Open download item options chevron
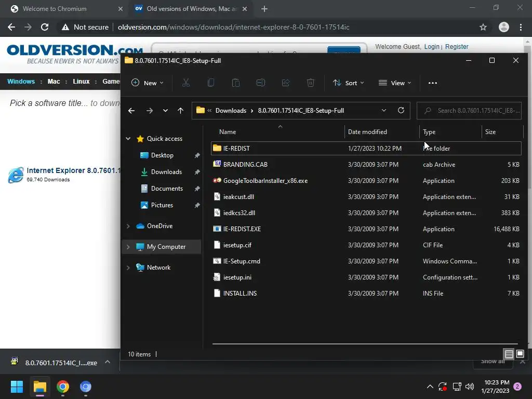This screenshot has width=532, height=399. click(108, 362)
